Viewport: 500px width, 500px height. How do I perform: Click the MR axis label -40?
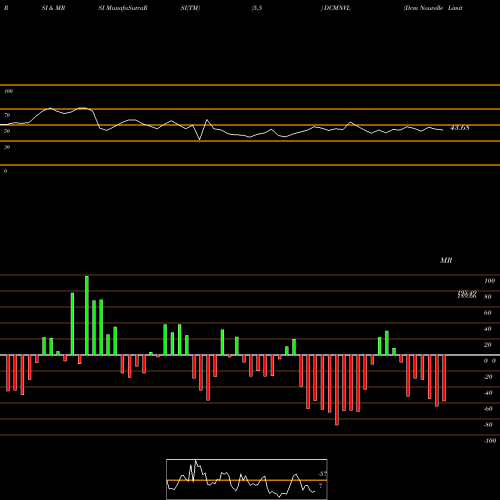point(488,393)
